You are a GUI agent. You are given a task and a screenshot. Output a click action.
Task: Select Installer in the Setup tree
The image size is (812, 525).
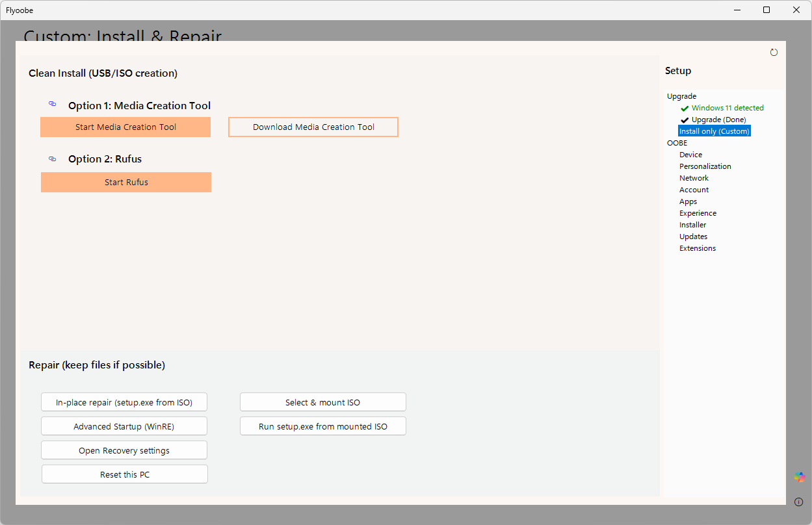(692, 225)
